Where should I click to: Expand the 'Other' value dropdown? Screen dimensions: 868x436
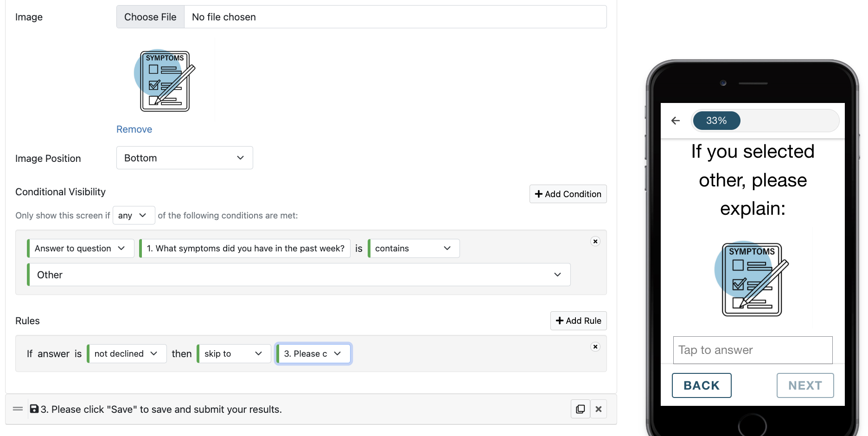point(299,275)
